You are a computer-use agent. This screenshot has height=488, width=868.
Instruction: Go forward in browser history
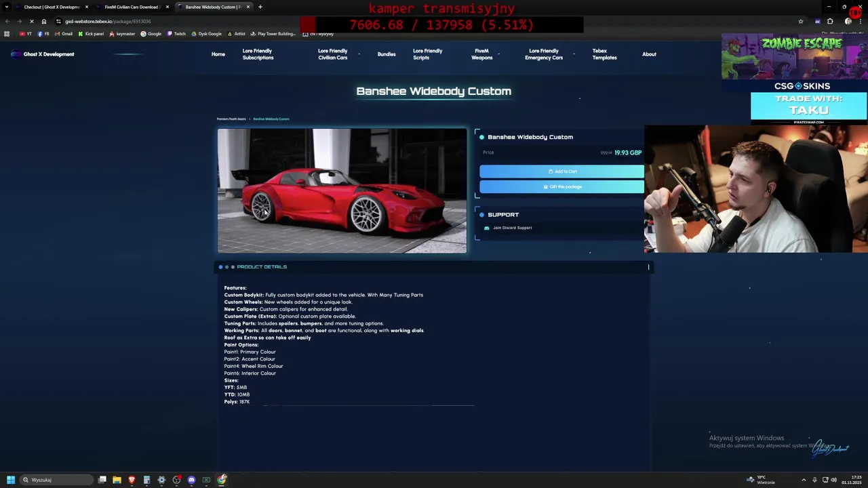click(19, 21)
